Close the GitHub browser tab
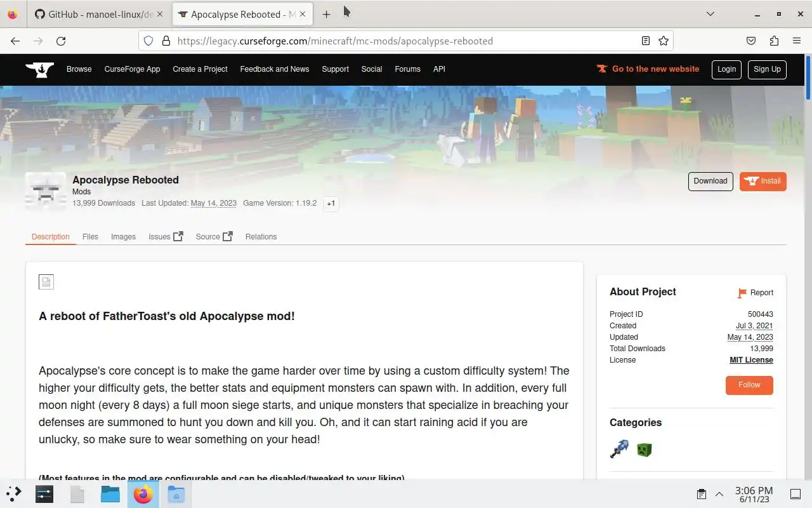Screen dimensions: 812x508 point(159,14)
